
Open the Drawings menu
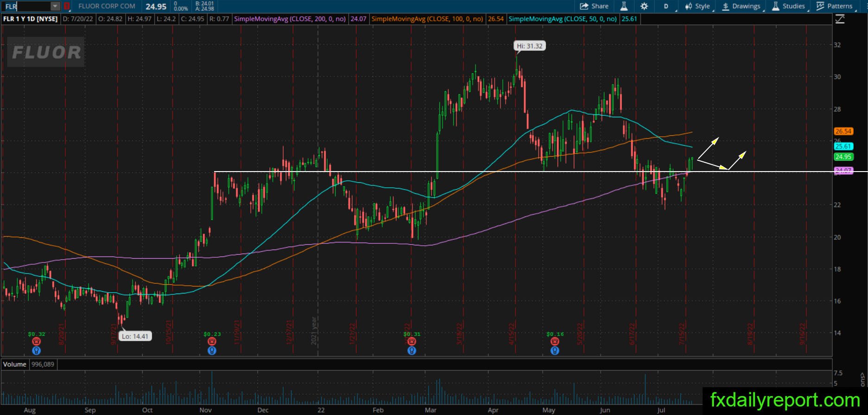pos(742,6)
